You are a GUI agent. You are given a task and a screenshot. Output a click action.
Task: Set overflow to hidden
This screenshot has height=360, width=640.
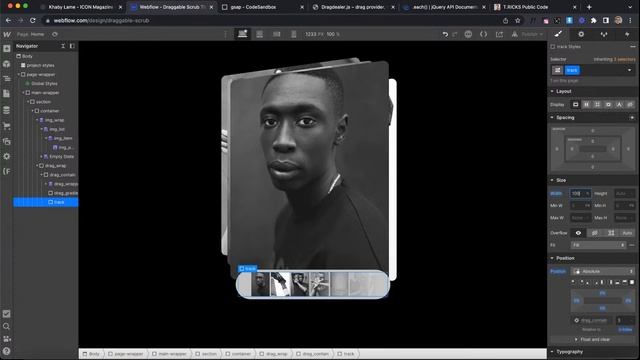pyautogui.click(x=595, y=233)
